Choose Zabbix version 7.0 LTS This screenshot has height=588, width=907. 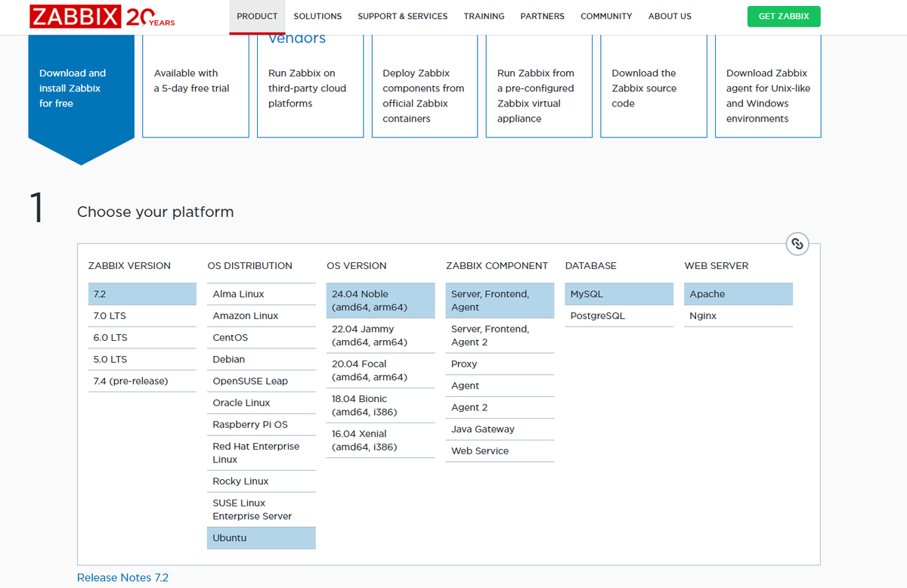tap(142, 316)
